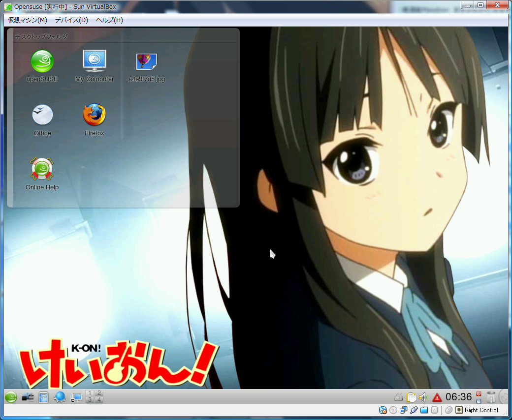Click the VirtualBox shared folders status icon
The image size is (512, 420).
click(x=424, y=410)
